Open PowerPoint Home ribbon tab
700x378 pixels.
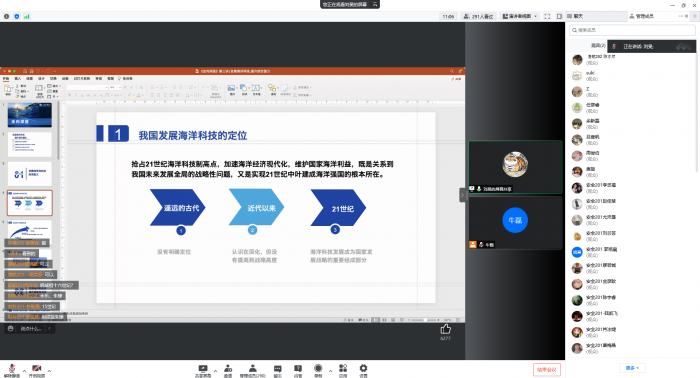pos(6,79)
